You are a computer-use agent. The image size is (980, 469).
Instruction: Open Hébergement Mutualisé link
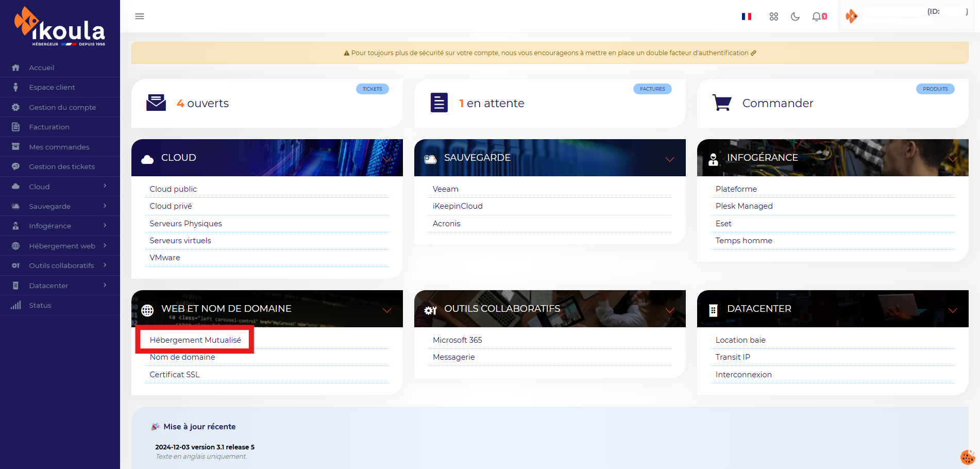click(195, 340)
